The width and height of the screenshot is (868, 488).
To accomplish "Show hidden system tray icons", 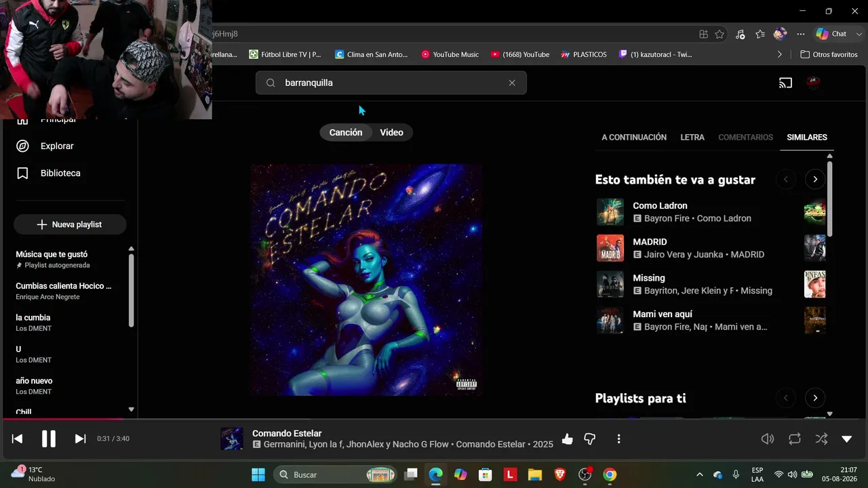I will (x=700, y=474).
